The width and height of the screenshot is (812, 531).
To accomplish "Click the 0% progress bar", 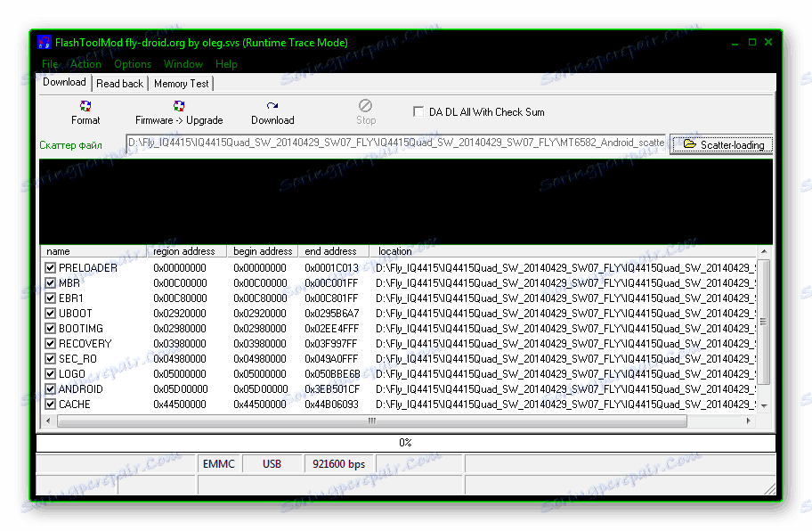I will 406,442.
